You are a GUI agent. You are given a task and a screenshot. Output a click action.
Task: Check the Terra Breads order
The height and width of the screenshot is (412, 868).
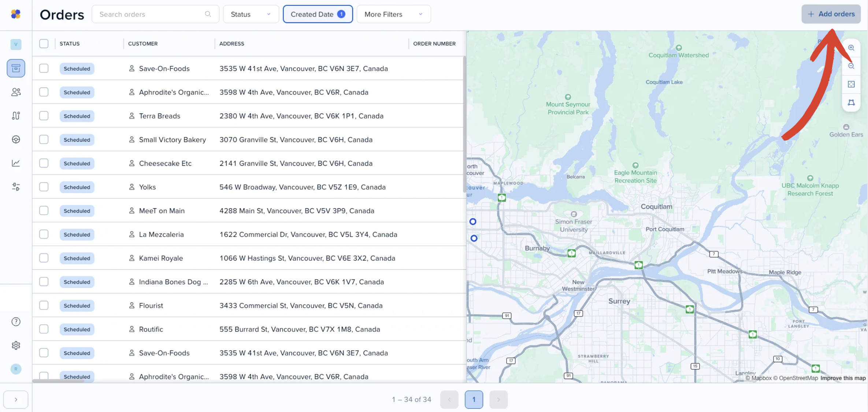point(44,116)
